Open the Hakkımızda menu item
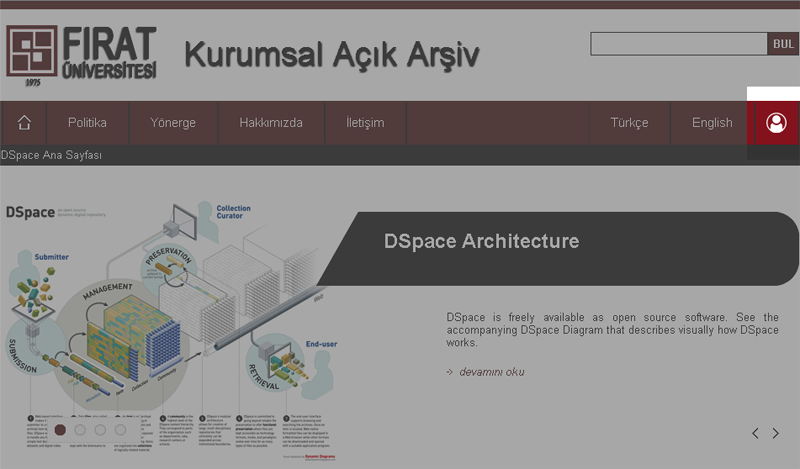The width and height of the screenshot is (800, 469). coord(271,122)
